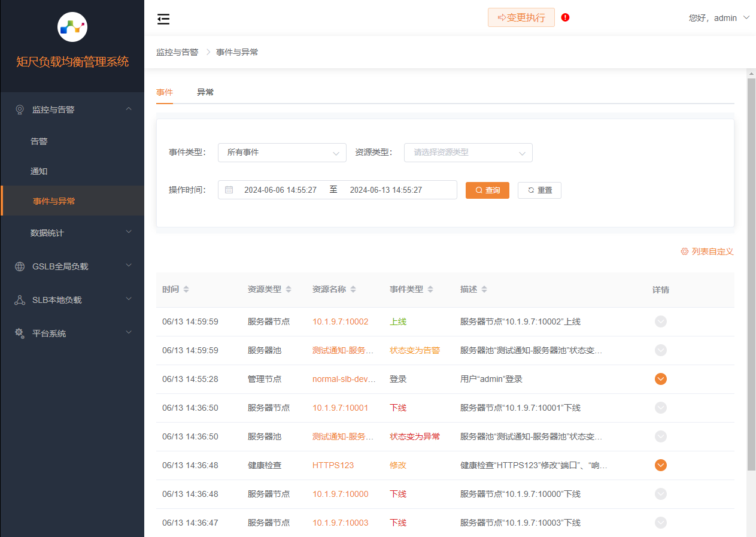Open the 资源类型 selection dropdown
Screen dimensions: 756x537
pyautogui.click(x=468, y=153)
